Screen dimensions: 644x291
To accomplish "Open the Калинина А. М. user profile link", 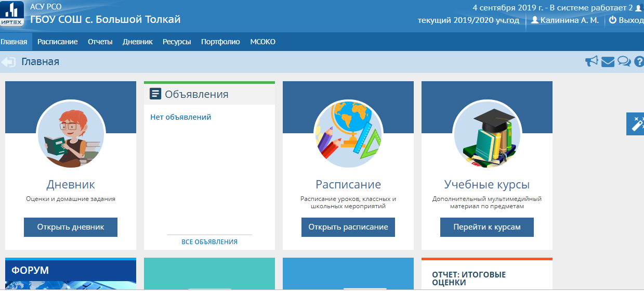I will tap(570, 20).
